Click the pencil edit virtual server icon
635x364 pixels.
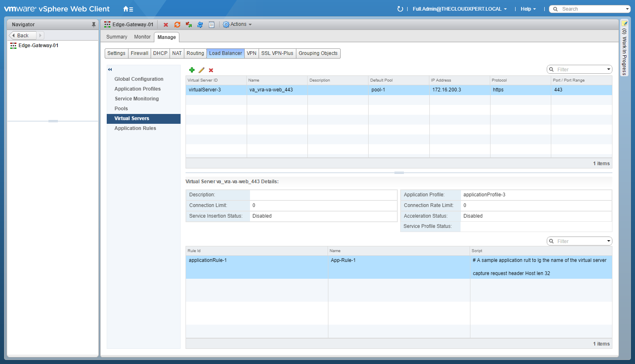[202, 70]
